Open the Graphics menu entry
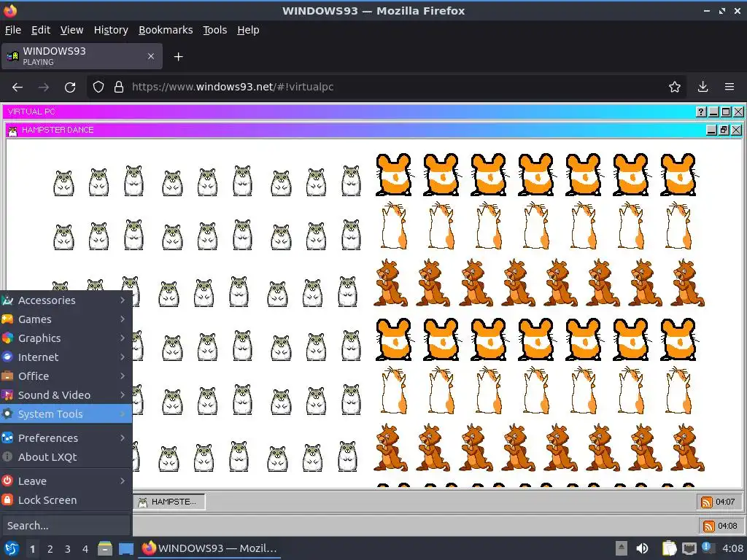This screenshot has height=560, width=747. [66, 338]
